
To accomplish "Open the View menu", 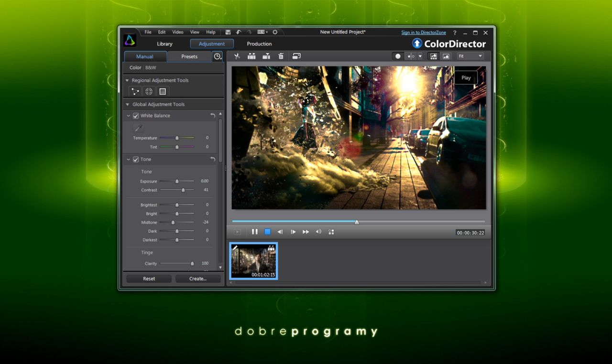I will (195, 32).
